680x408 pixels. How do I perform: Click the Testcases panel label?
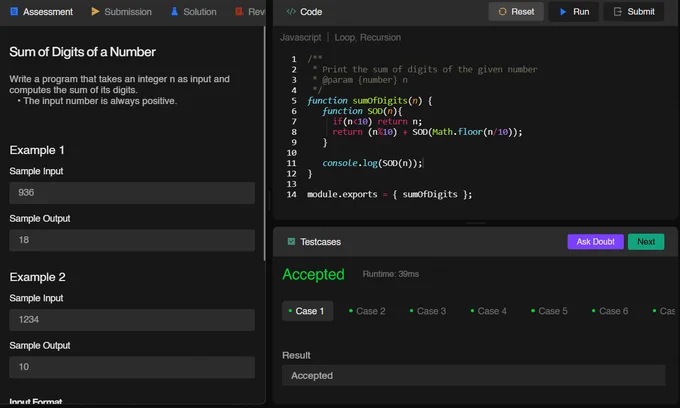pos(320,242)
